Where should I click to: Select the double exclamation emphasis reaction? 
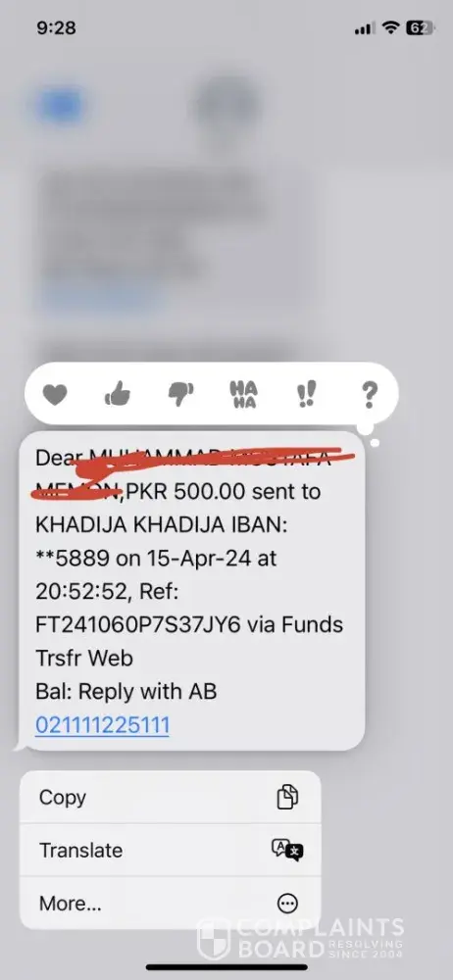pyautogui.click(x=307, y=394)
